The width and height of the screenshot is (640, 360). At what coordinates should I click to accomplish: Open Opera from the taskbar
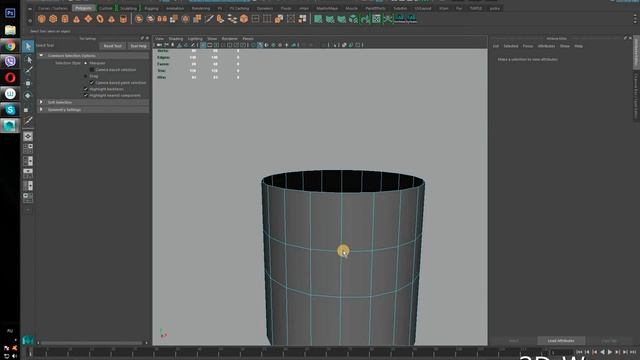coord(10,78)
